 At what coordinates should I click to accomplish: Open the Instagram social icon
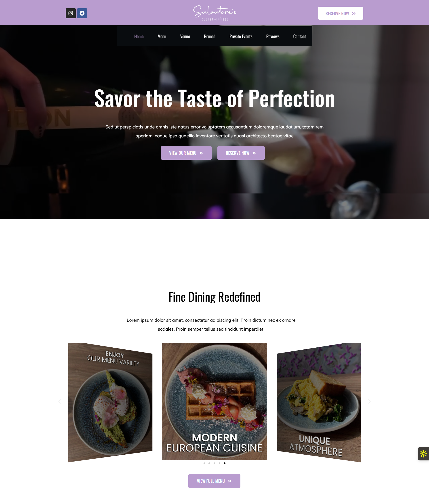pos(71,13)
